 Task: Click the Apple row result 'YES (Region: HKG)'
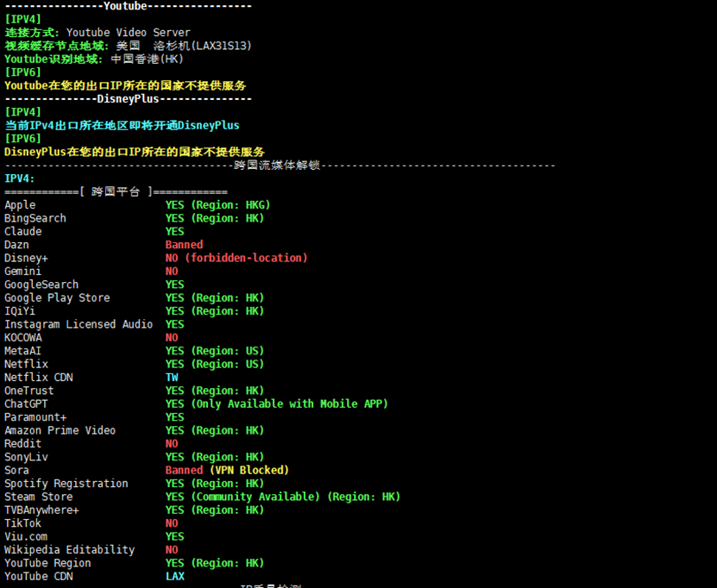coord(217,205)
